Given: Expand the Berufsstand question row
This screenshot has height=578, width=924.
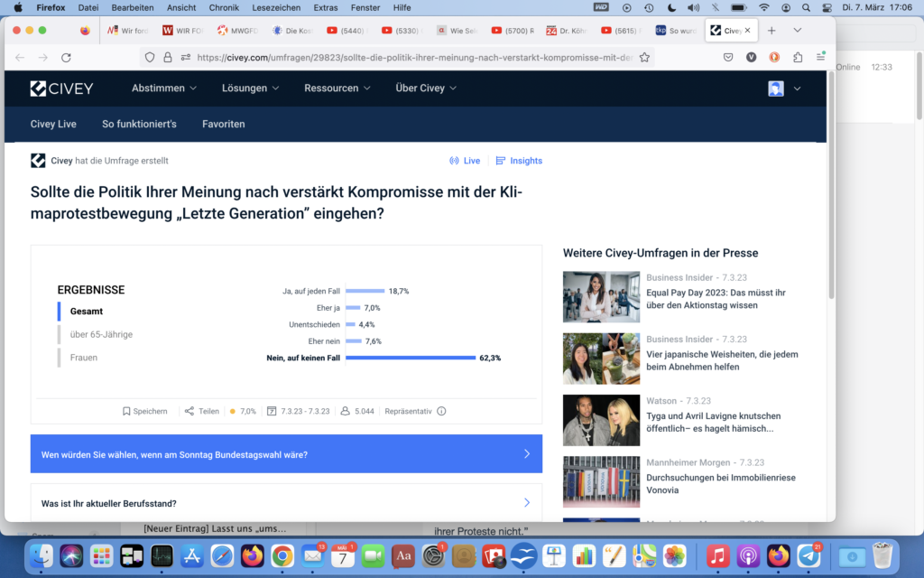Looking at the screenshot, I should point(286,503).
